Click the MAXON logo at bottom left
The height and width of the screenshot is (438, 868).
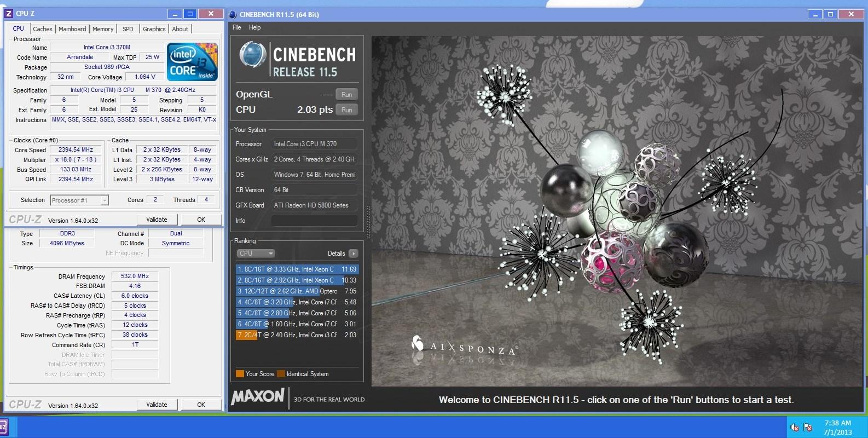258,397
